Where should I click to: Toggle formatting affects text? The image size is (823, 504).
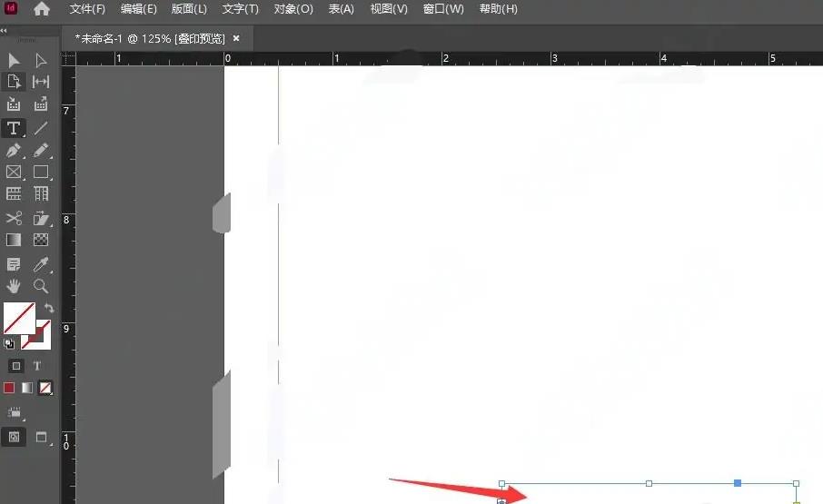point(37,366)
